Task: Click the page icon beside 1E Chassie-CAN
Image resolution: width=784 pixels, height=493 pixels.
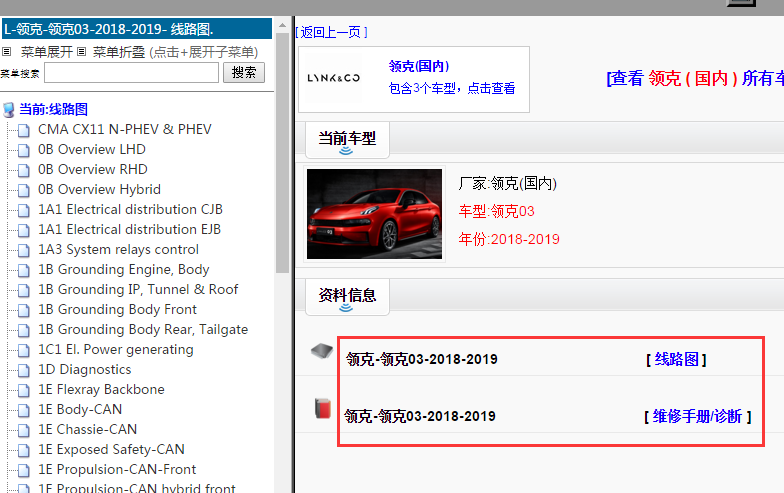Action: point(24,430)
